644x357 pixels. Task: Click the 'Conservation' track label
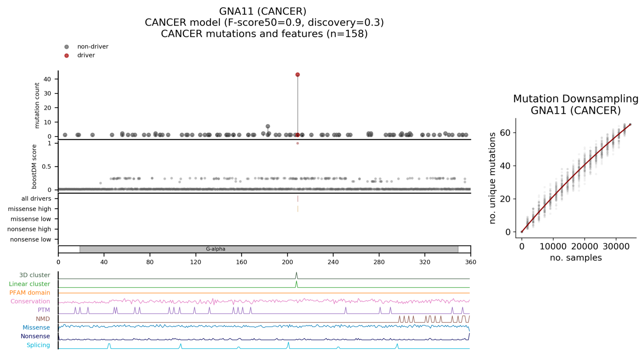click(30, 301)
